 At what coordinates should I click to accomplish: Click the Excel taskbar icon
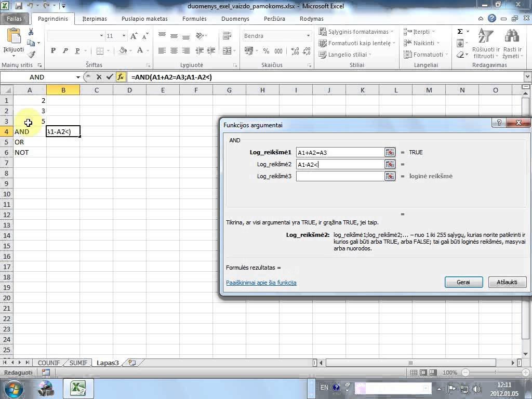[77, 389]
